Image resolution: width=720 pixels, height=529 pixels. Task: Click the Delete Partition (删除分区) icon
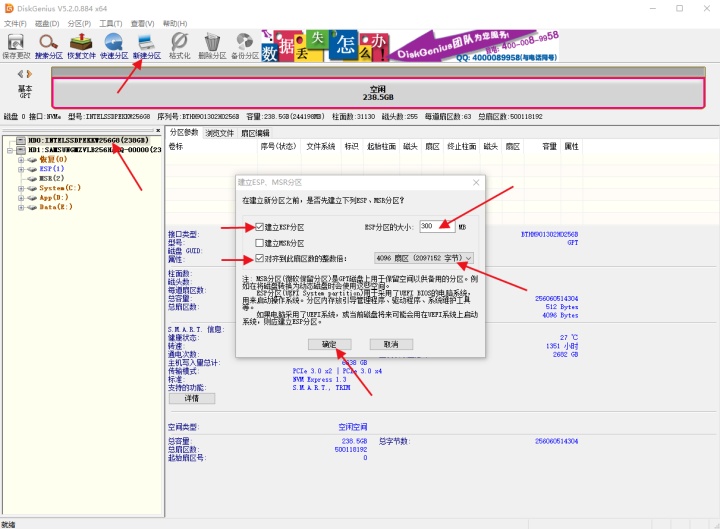(x=212, y=46)
